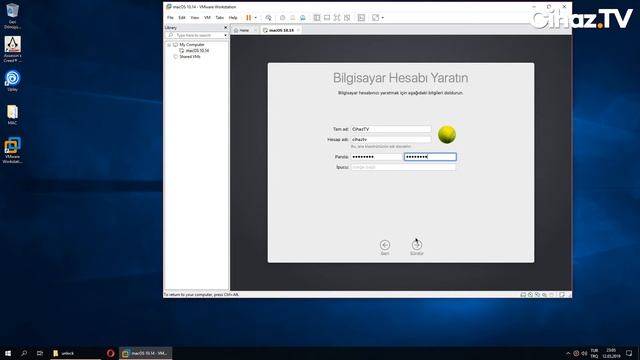Screen dimensions: 640x360
Task: Click the taskbar search icon
Action: [x=24, y=353]
